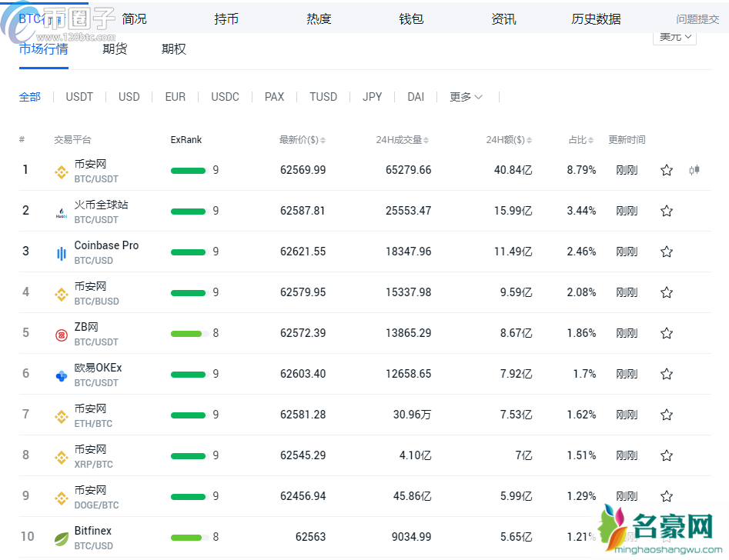This screenshot has width=729, height=560.
Task: Star the 欧易OKEx BTC/USDT pair
Action: click(667, 374)
